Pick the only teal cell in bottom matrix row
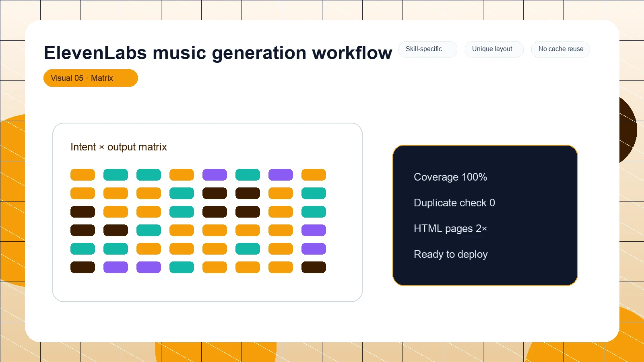The width and height of the screenshot is (644, 362). point(182,267)
